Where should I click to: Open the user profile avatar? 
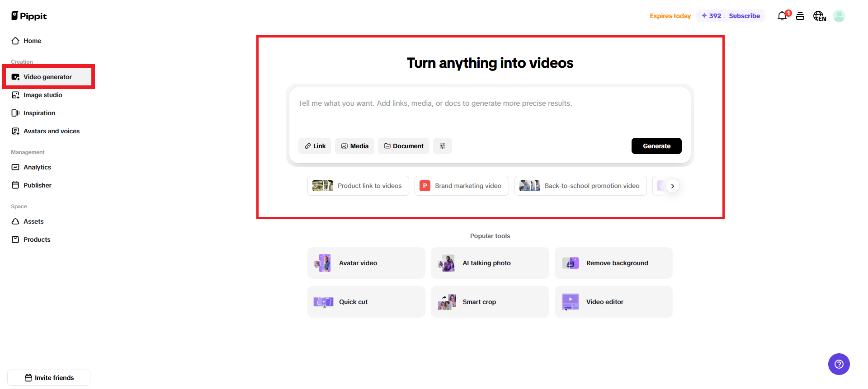[839, 16]
